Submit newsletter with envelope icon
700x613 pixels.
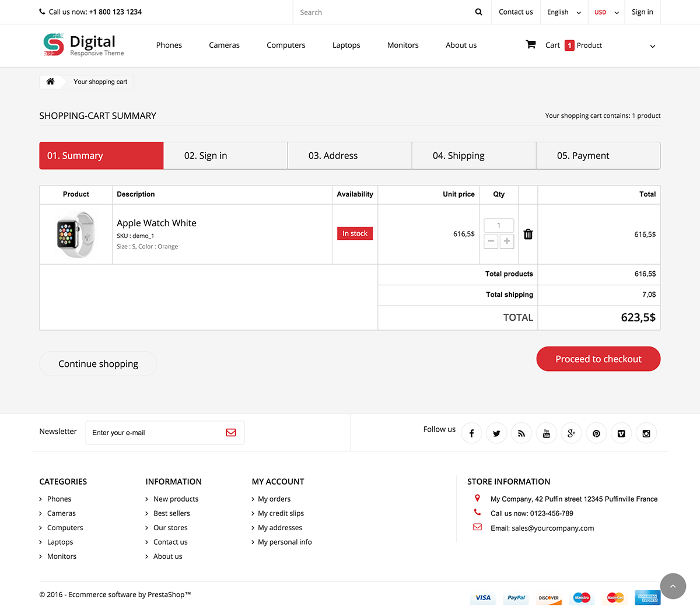pos(231,433)
